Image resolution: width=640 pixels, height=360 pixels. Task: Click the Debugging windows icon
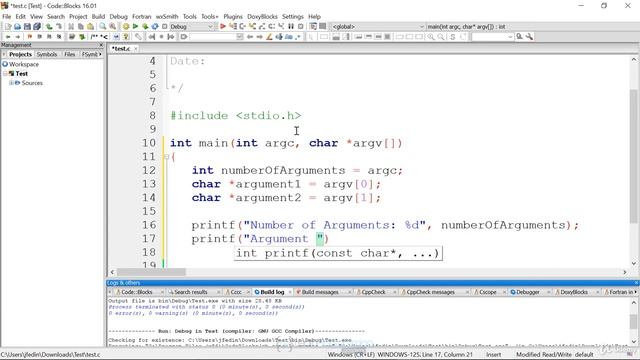(x=313, y=27)
